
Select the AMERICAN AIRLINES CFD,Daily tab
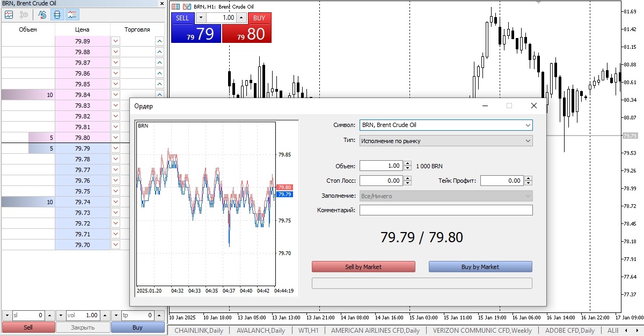375,331
